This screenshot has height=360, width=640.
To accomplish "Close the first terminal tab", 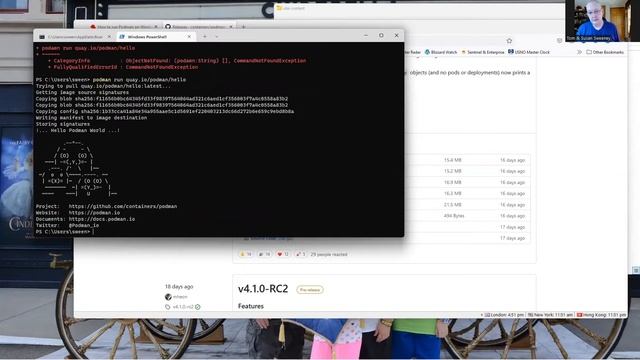I will point(109,37).
